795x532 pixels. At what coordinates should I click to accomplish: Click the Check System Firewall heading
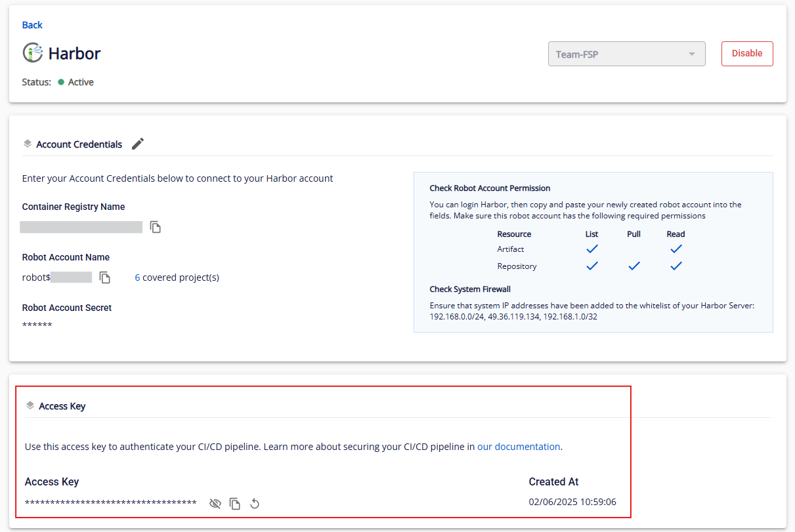click(470, 289)
